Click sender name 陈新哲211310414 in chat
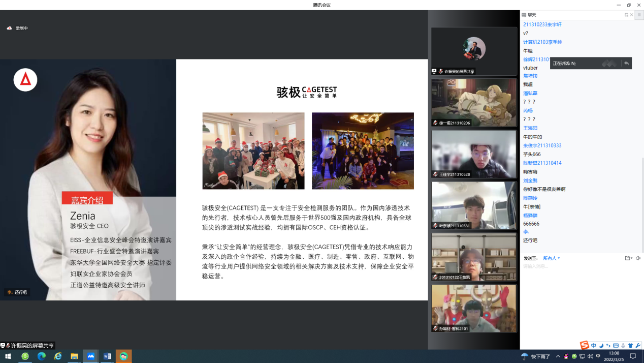 tap(542, 163)
